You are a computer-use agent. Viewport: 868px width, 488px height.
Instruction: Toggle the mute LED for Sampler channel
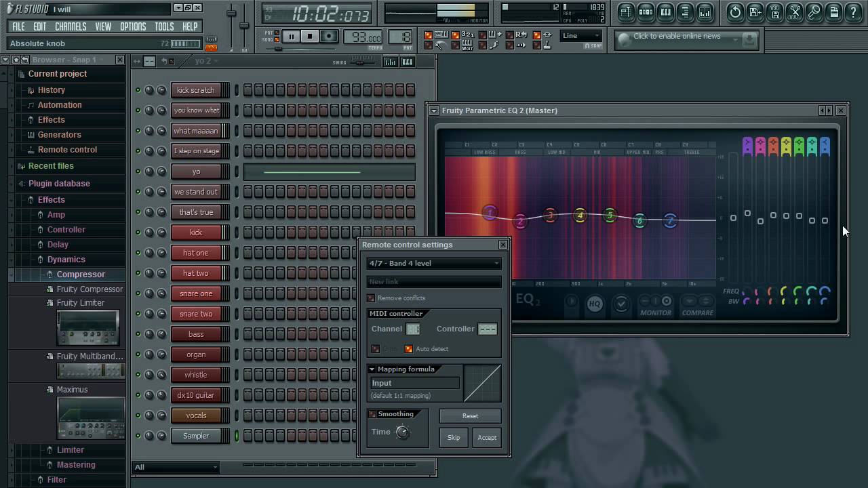click(138, 436)
